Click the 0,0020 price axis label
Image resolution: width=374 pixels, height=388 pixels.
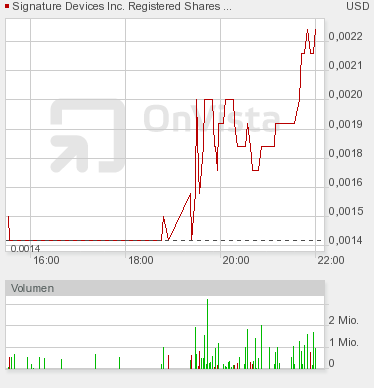pos(345,94)
